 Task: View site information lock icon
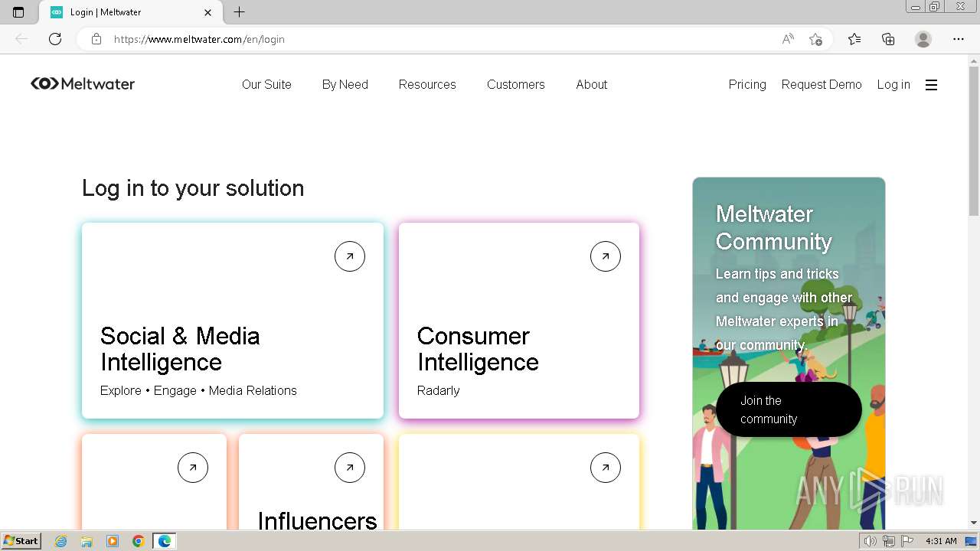[x=96, y=39]
